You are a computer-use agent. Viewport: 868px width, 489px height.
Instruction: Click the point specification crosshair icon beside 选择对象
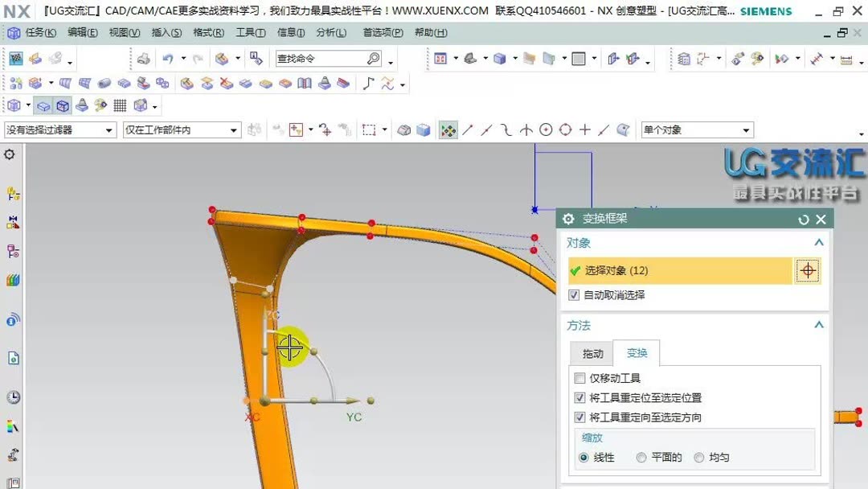[807, 270]
